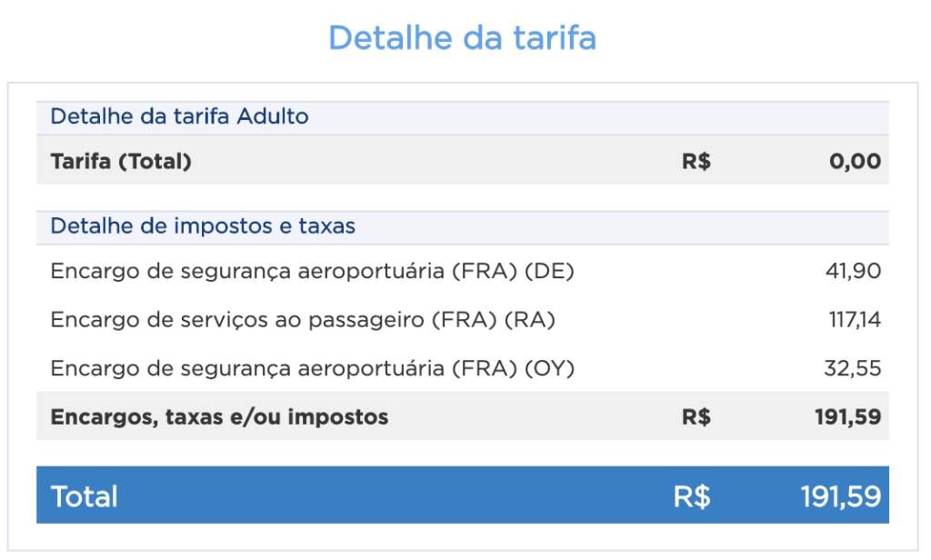The width and height of the screenshot is (931, 560).
Task: Click the blue Total bar label
Action: [85, 496]
